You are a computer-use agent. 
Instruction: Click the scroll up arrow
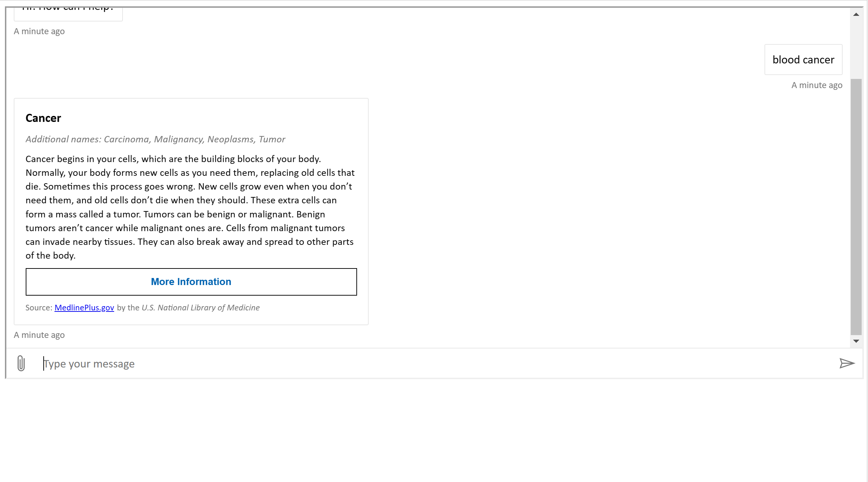[856, 14]
